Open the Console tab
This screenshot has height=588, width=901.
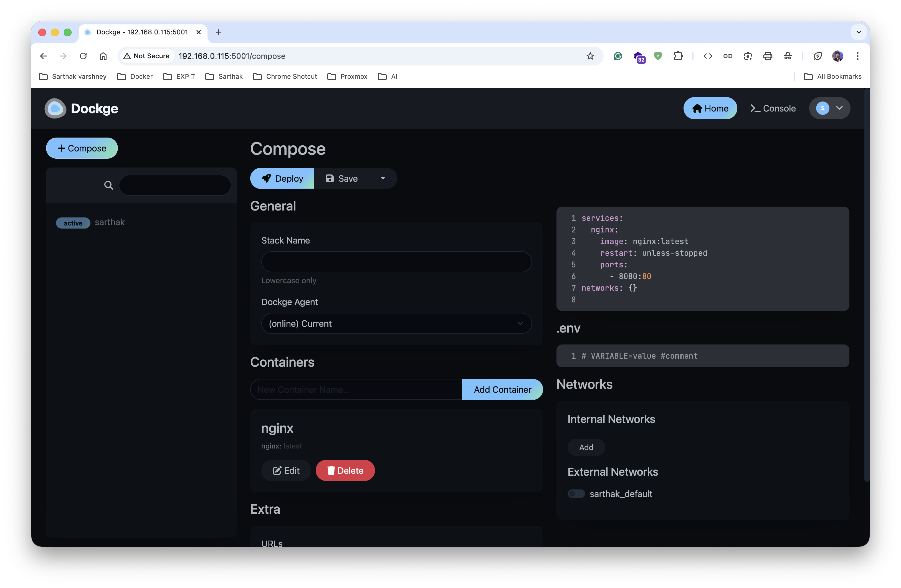[x=773, y=108]
